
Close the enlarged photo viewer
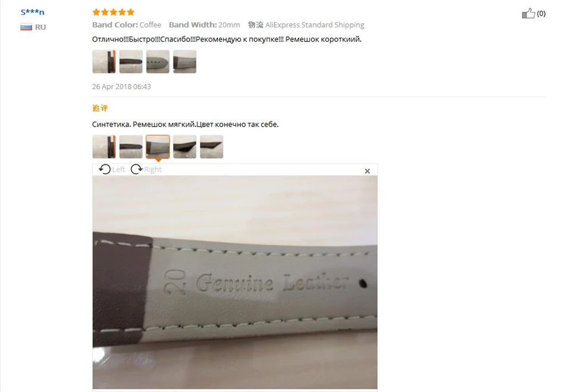point(367,171)
